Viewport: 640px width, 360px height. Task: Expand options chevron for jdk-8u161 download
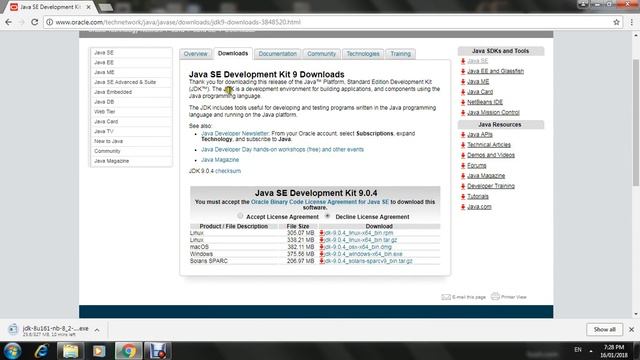pos(97,330)
